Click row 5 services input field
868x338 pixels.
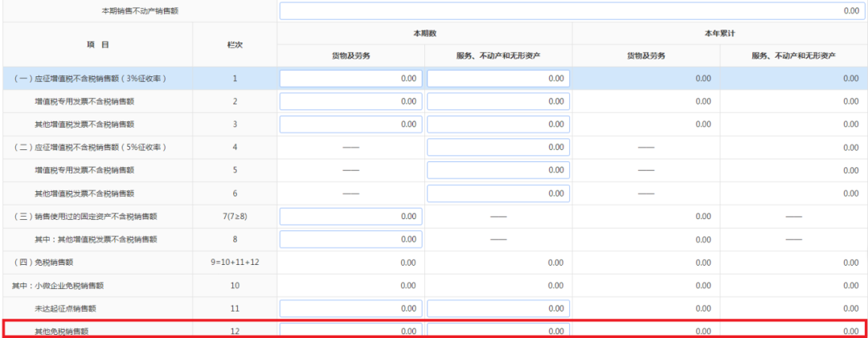pos(498,170)
